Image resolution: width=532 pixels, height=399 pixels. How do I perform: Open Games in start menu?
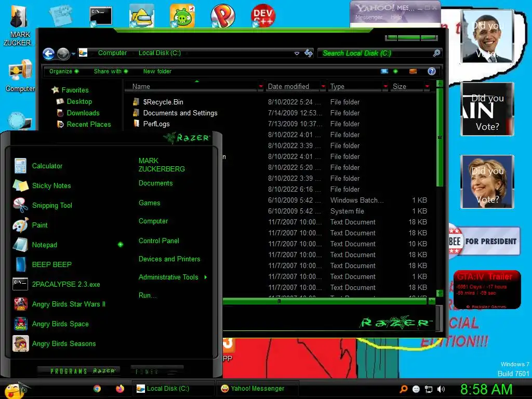tap(149, 203)
